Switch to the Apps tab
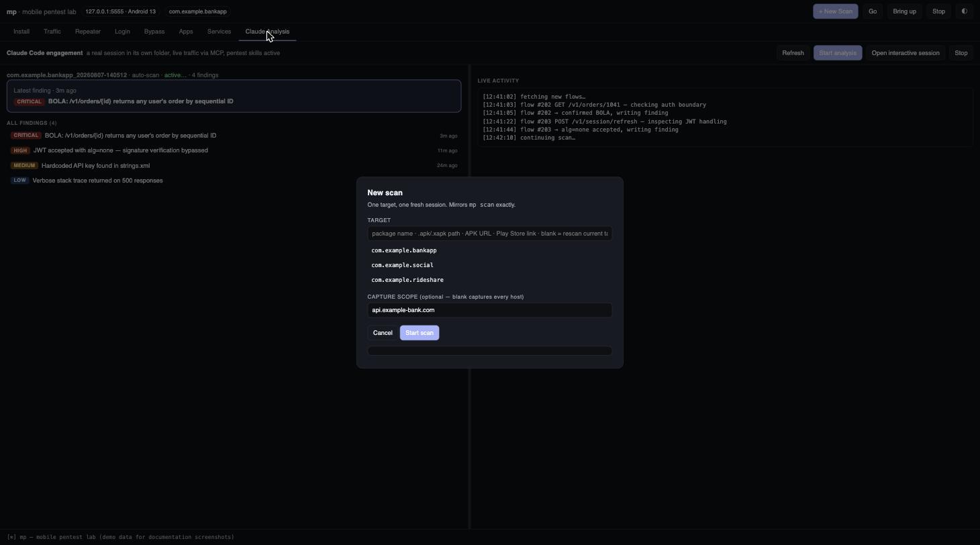The image size is (980, 545). tap(186, 32)
